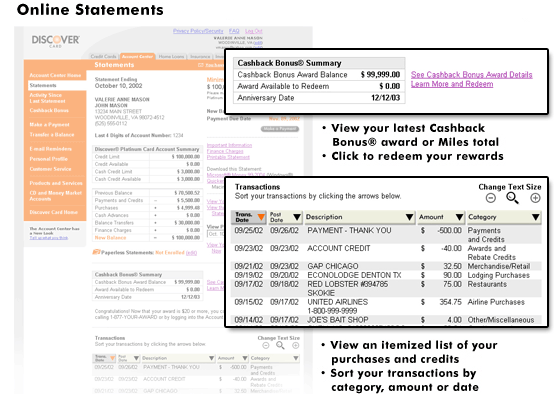The height and width of the screenshot is (394, 554).
Task: Click the Make a Payment button
Action: (280, 129)
